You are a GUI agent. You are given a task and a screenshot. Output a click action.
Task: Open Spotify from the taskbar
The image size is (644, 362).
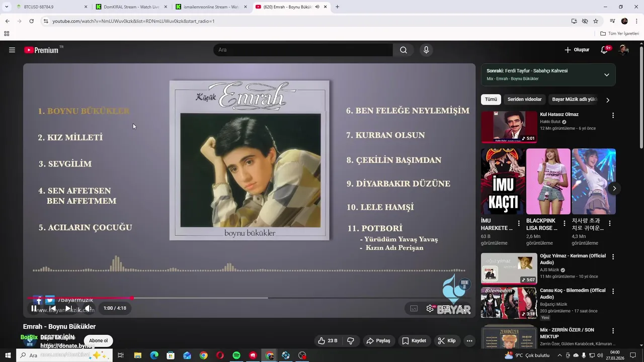tap(236, 355)
